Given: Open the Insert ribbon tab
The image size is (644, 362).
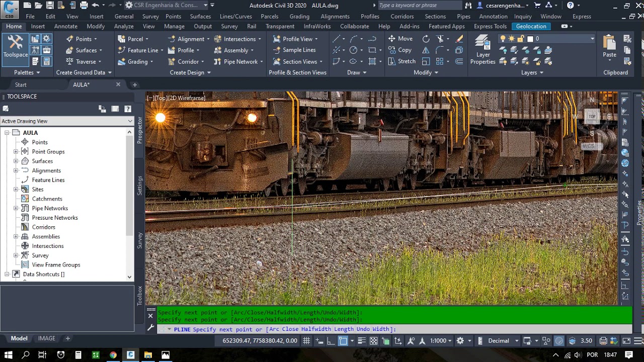Looking at the screenshot, I should [38, 26].
